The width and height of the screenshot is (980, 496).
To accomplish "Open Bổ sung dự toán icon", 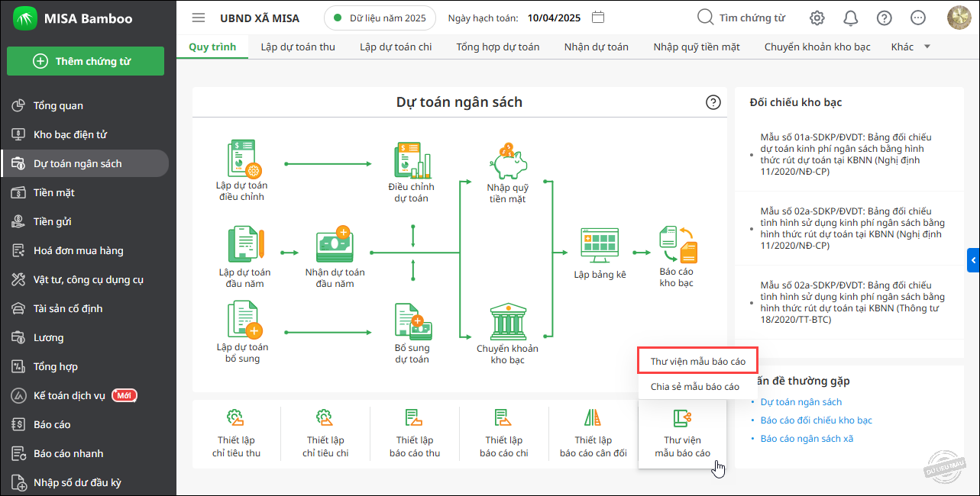I will click(x=412, y=321).
